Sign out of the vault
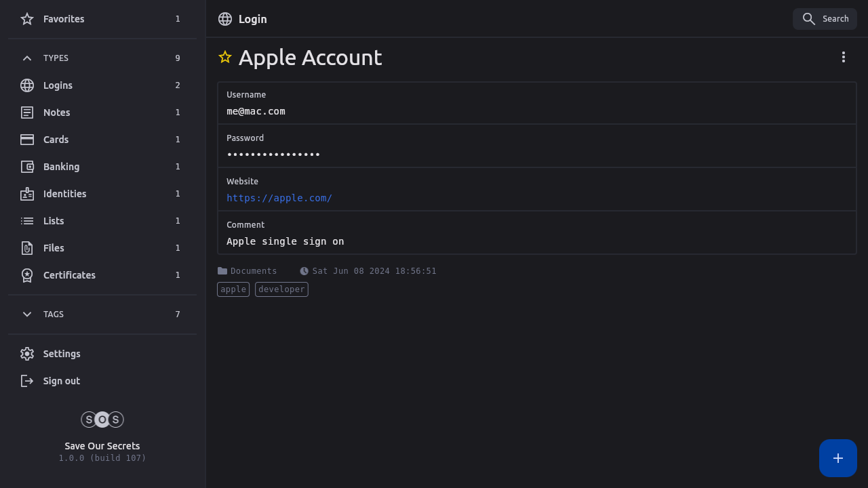 pyautogui.click(x=61, y=381)
